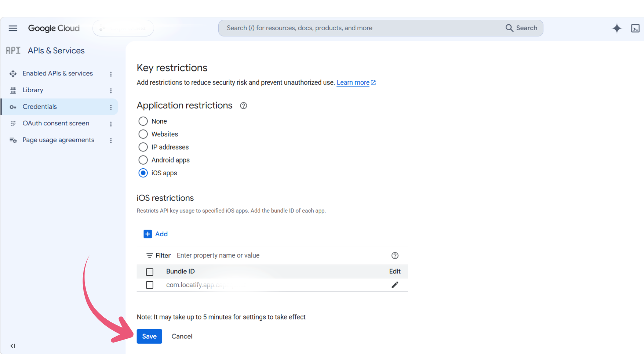Check the select-all Bundle ID checkbox
Screen dimensions: 644x362
(x=150, y=272)
